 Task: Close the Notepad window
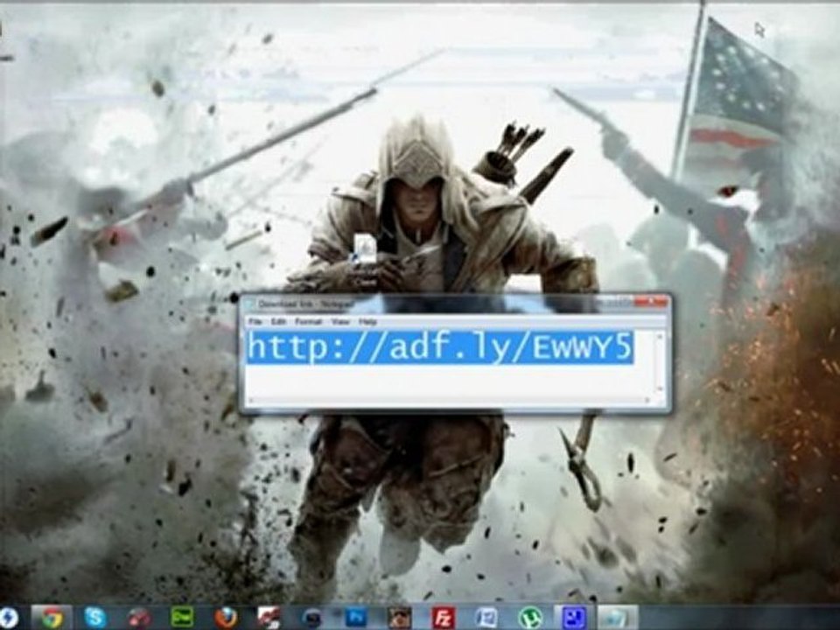[651, 303]
